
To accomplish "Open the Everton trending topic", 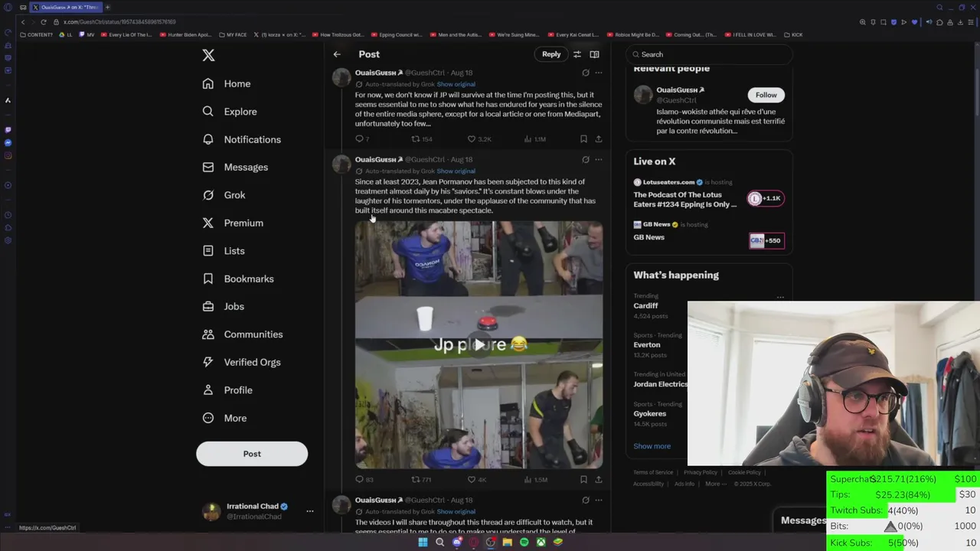I will pos(646,344).
